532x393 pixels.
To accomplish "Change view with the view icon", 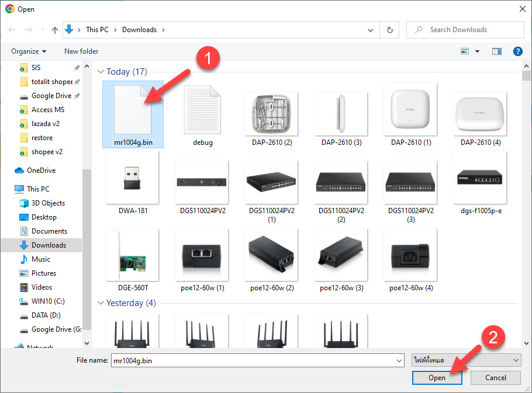I will click(465, 51).
